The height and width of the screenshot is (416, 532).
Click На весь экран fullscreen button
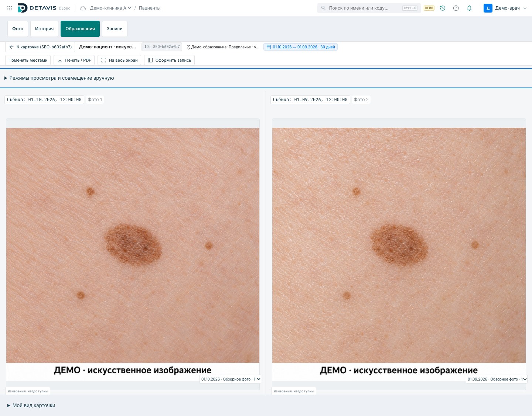coord(119,60)
